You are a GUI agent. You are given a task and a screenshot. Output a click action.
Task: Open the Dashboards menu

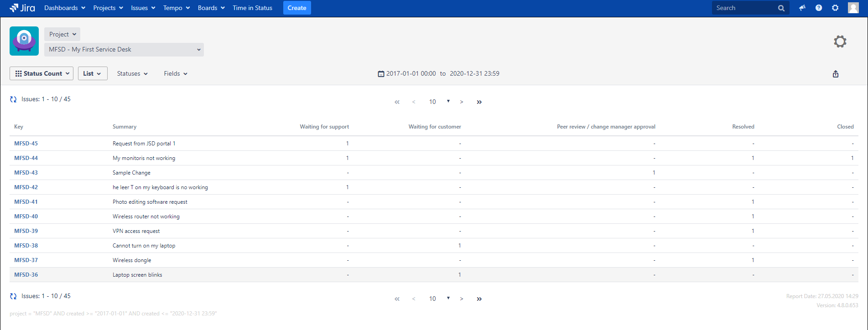click(x=64, y=8)
